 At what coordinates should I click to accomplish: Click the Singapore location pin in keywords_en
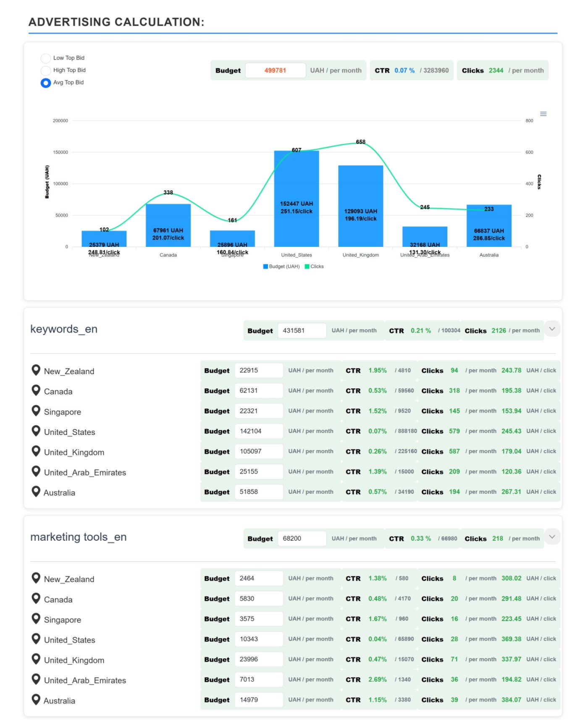[x=36, y=411]
